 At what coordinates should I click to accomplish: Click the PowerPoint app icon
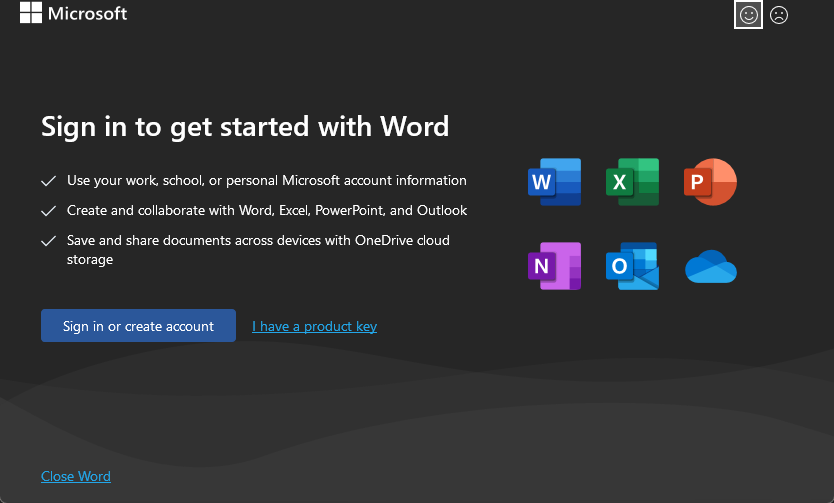tap(710, 182)
